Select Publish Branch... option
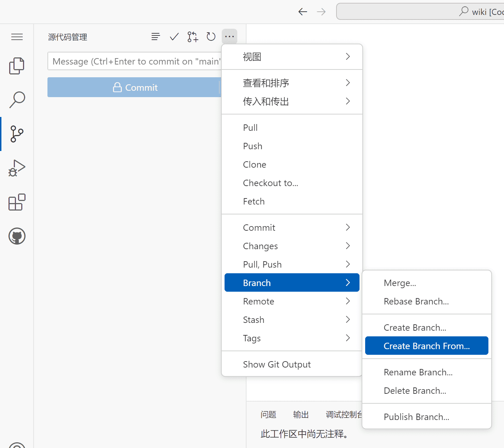The height and width of the screenshot is (448, 504). [x=416, y=417]
